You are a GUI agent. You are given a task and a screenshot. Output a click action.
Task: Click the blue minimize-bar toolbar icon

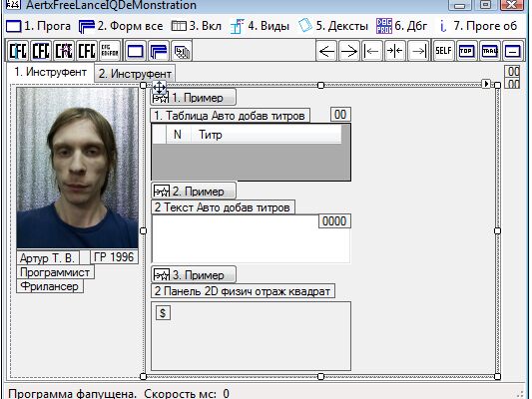pos(513,51)
